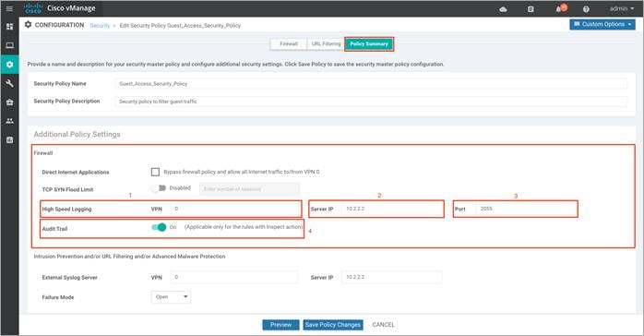Image resolution: width=644 pixels, height=336 pixels.
Task: Open the admin user dropdown
Action: 622,8
